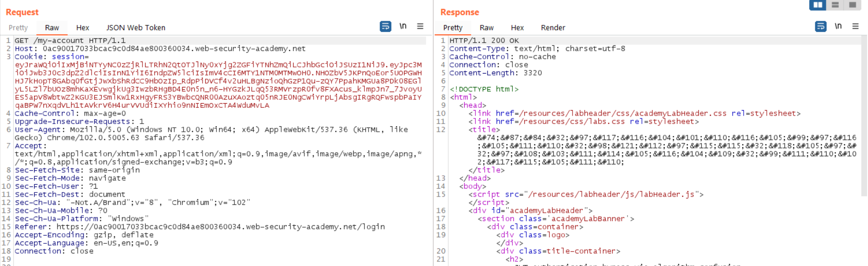868x266 pixels.
Task: Toggle word wrap icon in Request panel
Action: point(385,26)
